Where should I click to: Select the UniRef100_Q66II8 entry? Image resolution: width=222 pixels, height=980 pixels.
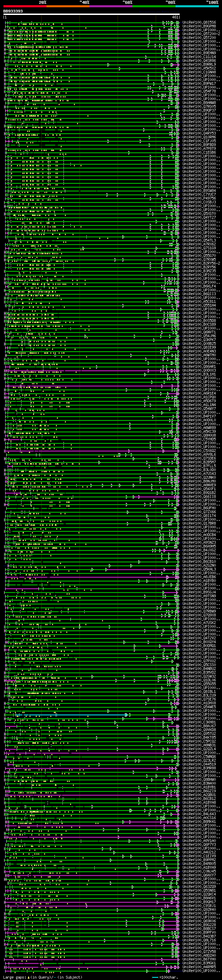point(199,496)
